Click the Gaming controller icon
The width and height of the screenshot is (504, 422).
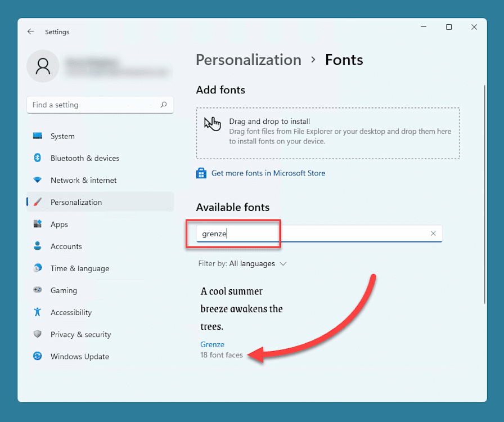tap(38, 290)
